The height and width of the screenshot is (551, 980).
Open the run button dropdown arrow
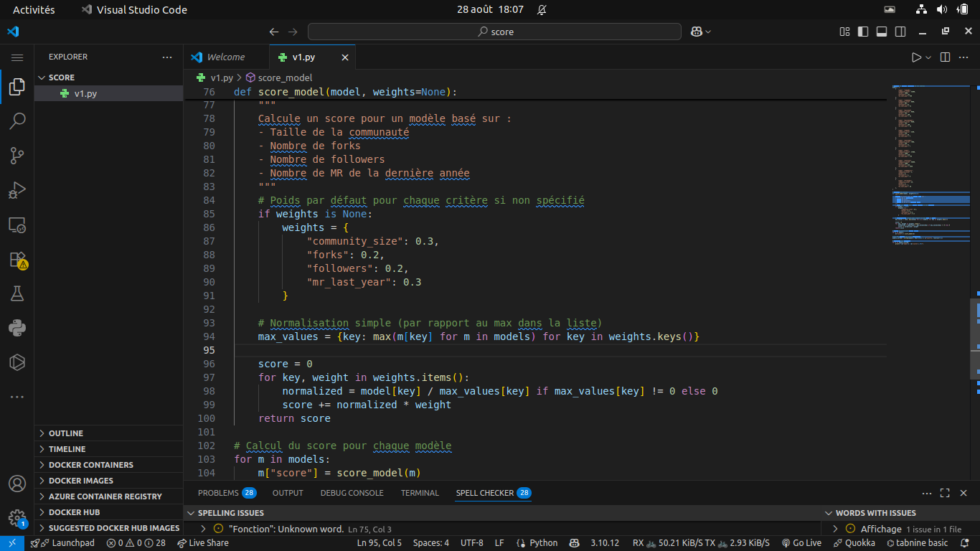pyautogui.click(x=928, y=57)
